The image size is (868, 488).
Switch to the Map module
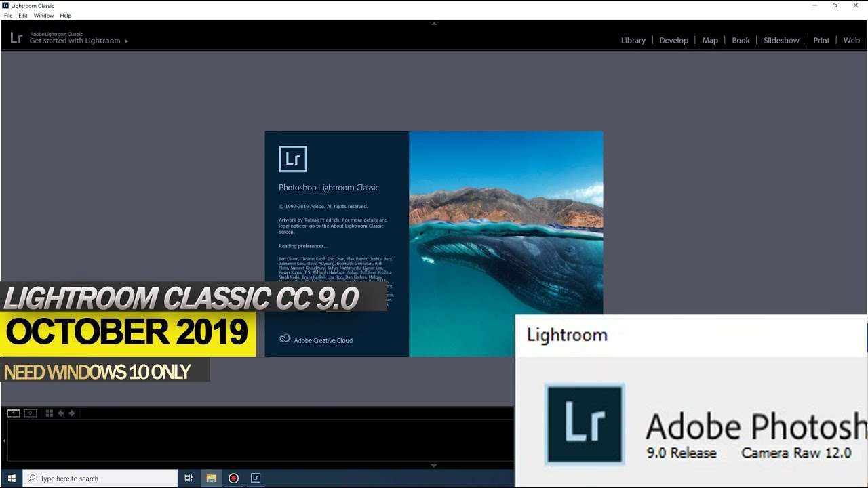(710, 40)
